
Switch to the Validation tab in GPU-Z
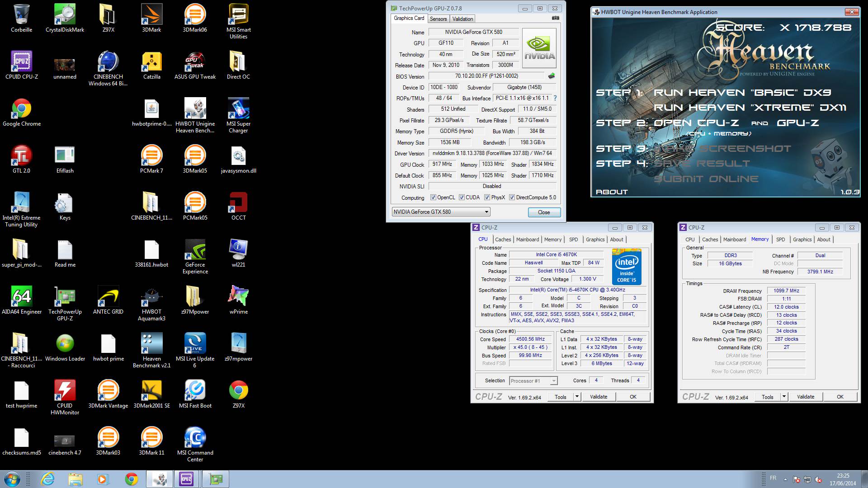pyautogui.click(x=462, y=19)
